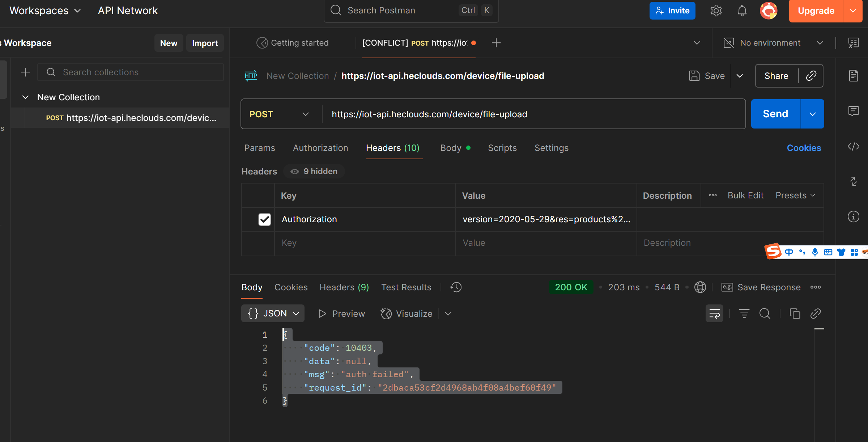Toggle word wrap for response
This screenshot has width=868, height=442.
click(x=714, y=313)
